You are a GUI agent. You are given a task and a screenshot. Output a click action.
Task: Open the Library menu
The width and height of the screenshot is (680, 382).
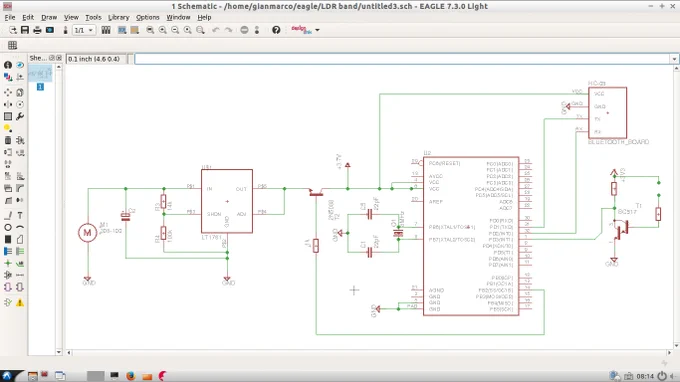click(118, 17)
